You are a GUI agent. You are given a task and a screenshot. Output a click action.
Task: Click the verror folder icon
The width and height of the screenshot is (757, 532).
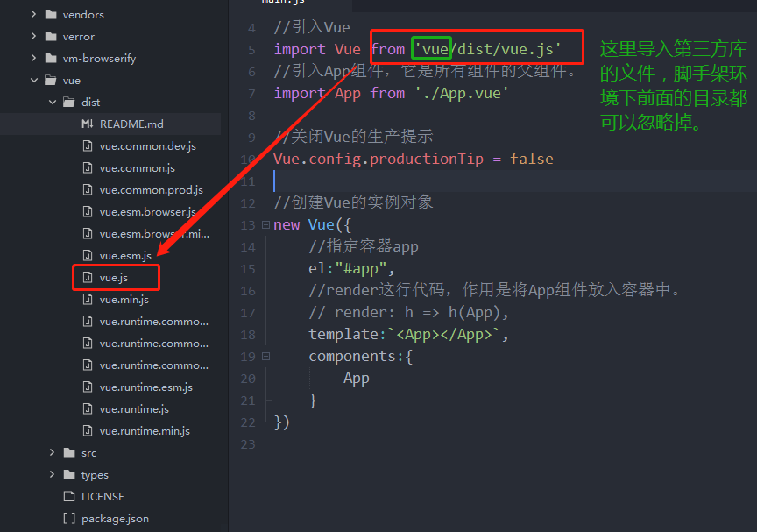tap(51, 36)
